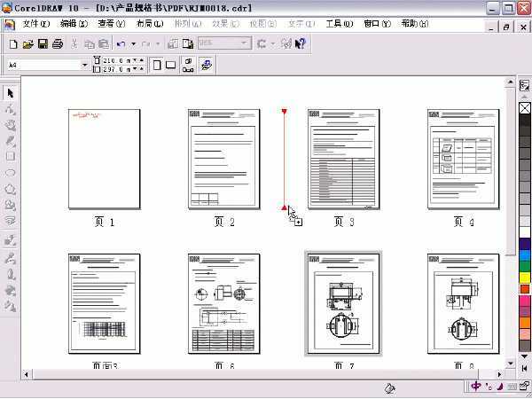Screen dimensions: 532x399
Task: Select the Outline pen tool
Action: (x=10, y=274)
